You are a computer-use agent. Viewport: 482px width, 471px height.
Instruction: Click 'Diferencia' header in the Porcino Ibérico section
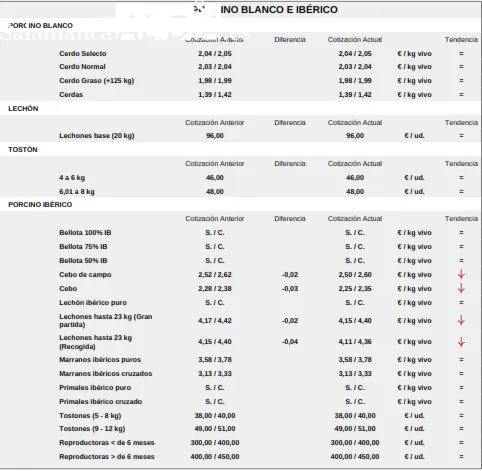290,219
